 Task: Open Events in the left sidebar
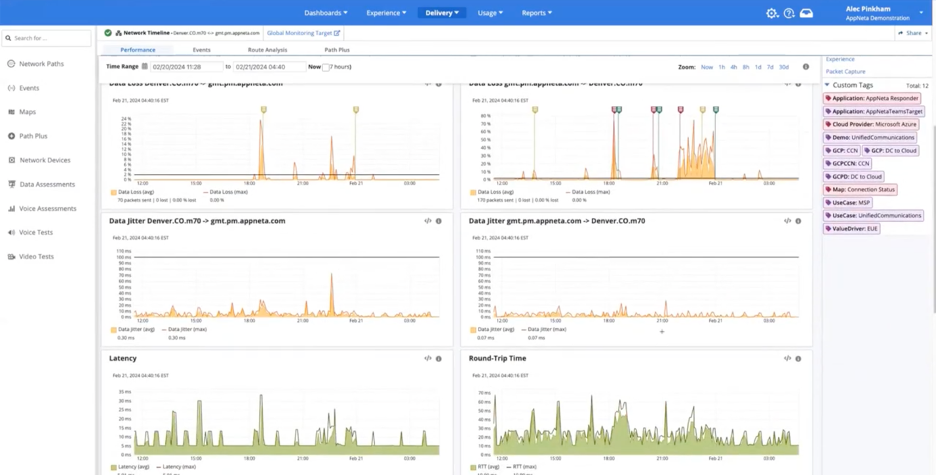(x=23, y=88)
